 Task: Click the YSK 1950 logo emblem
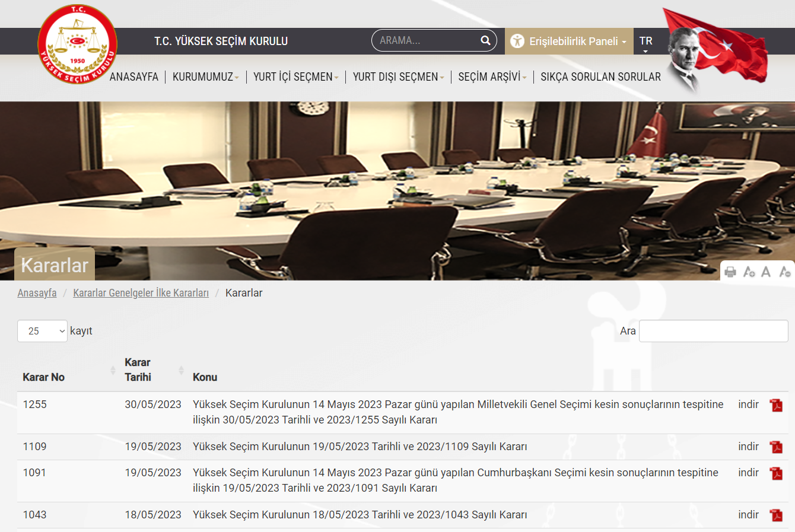click(77, 44)
